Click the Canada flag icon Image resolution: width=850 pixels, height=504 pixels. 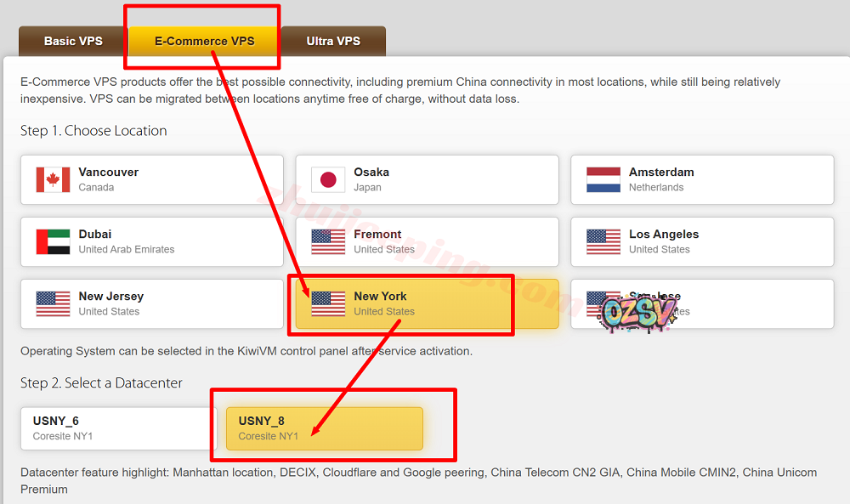[x=53, y=179]
